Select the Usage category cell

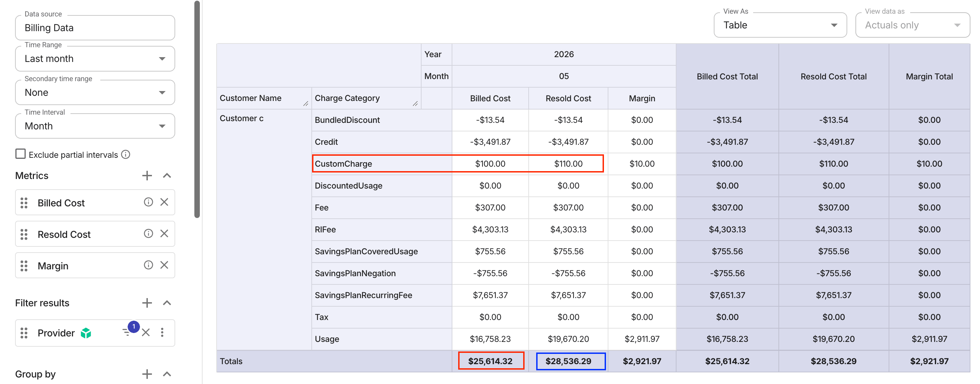pyautogui.click(x=382, y=339)
